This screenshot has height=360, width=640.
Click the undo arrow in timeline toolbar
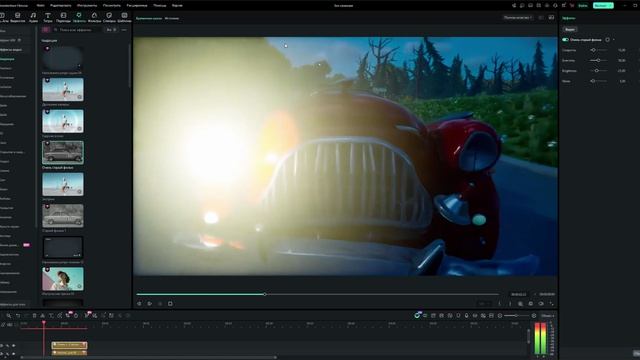pyautogui.click(x=18, y=316)
